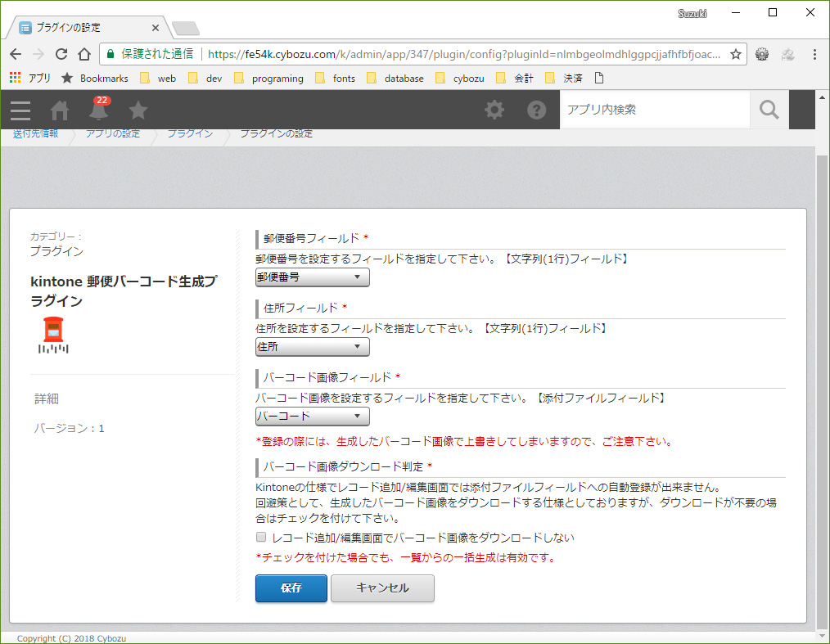Open notifications bell with 22 badge
This screenshot has width=830, height=644.
[x=99, y=109]
